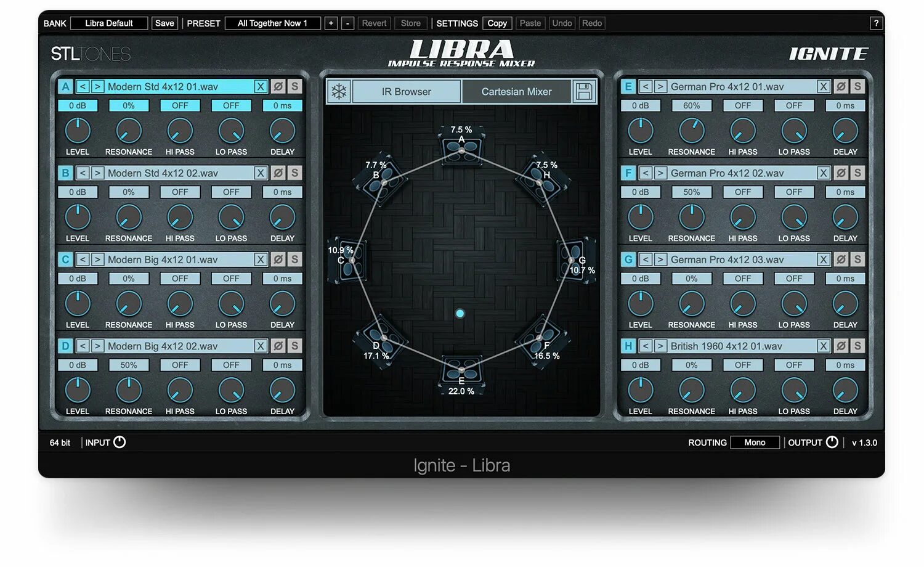
Task: Load previous IR in slot A
Action: [x=83, y=87]
